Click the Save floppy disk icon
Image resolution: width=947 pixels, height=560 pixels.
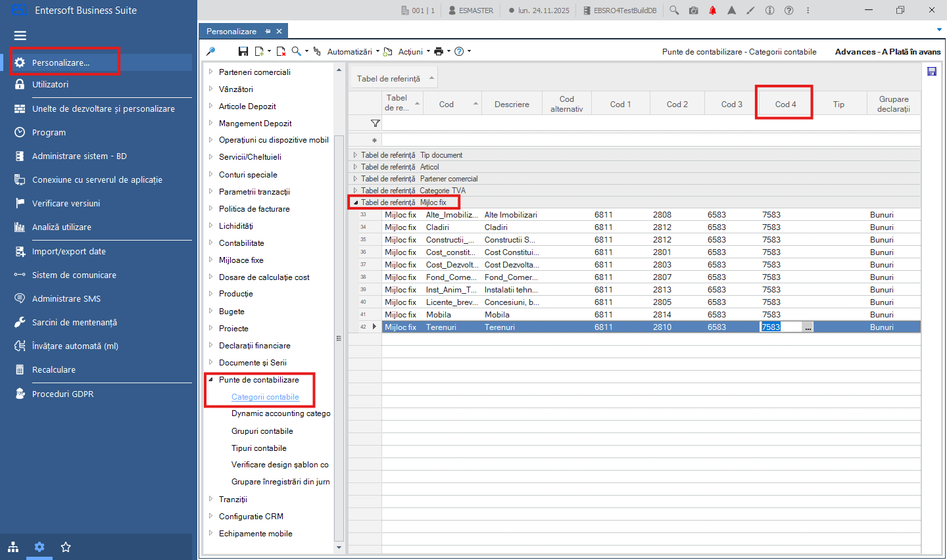click(x=243, y=51)
